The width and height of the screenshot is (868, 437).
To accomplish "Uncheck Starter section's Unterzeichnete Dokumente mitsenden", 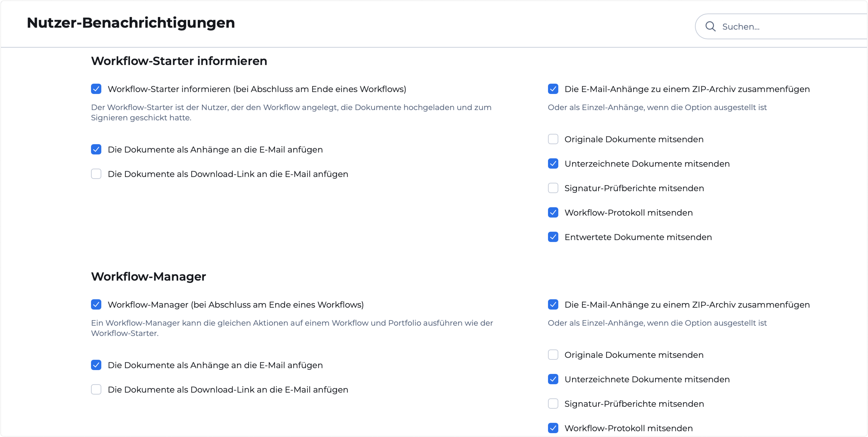I will pyautogui.click(x=553, y=163).
